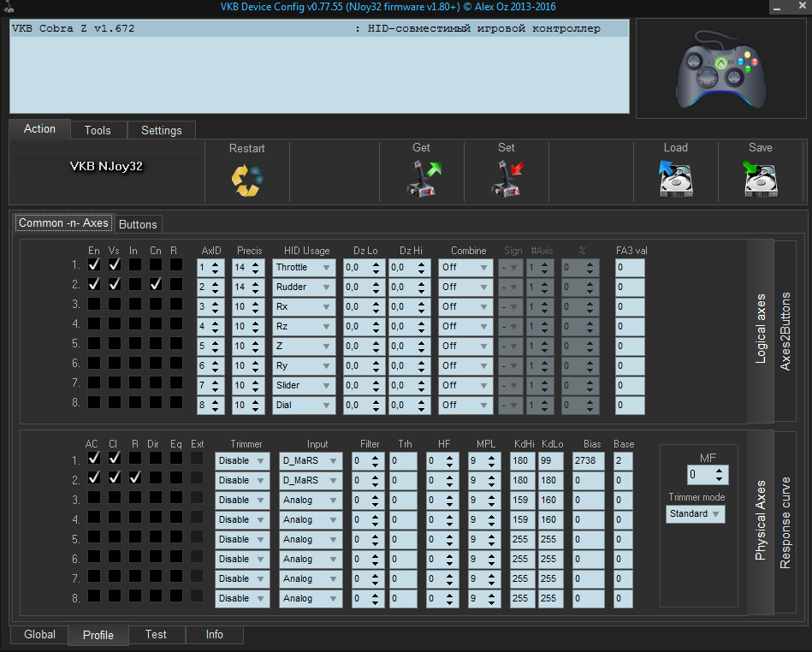Image resolution: width=812 pixels, height=652 pixels.
Task: Enable In checkbox for logical axis 1
Action: (135, 264)
